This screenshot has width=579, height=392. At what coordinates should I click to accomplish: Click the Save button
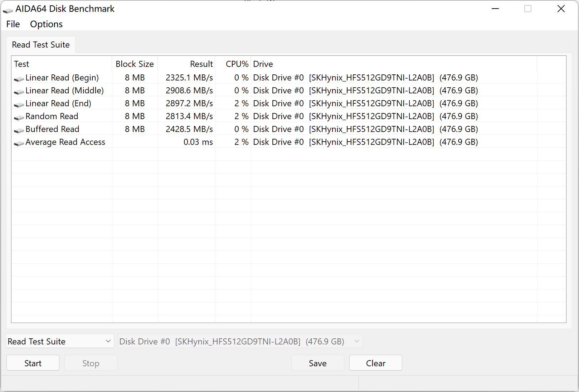point(318,363)
